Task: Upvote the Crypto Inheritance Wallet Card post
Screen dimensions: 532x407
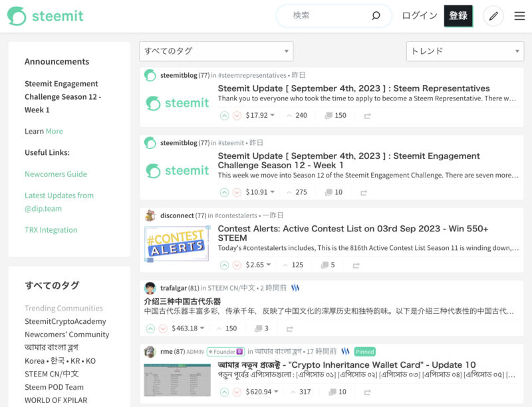Action: click(x=224, y=392)
